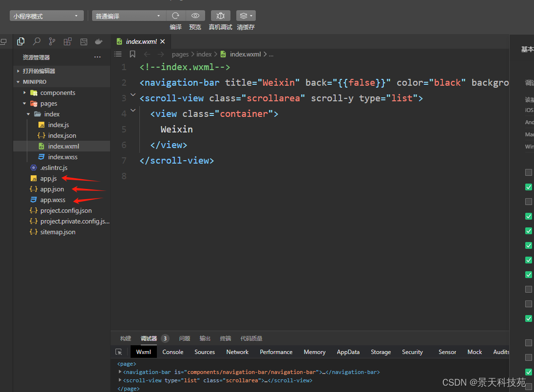Select the Mock debugger tab
The image size is (534, 392).
[x=475, y=352]
